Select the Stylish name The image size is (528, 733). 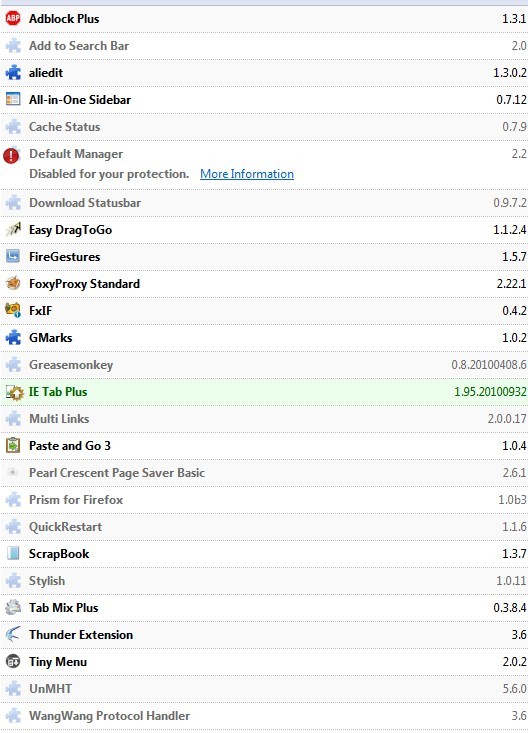pos(47,581)
